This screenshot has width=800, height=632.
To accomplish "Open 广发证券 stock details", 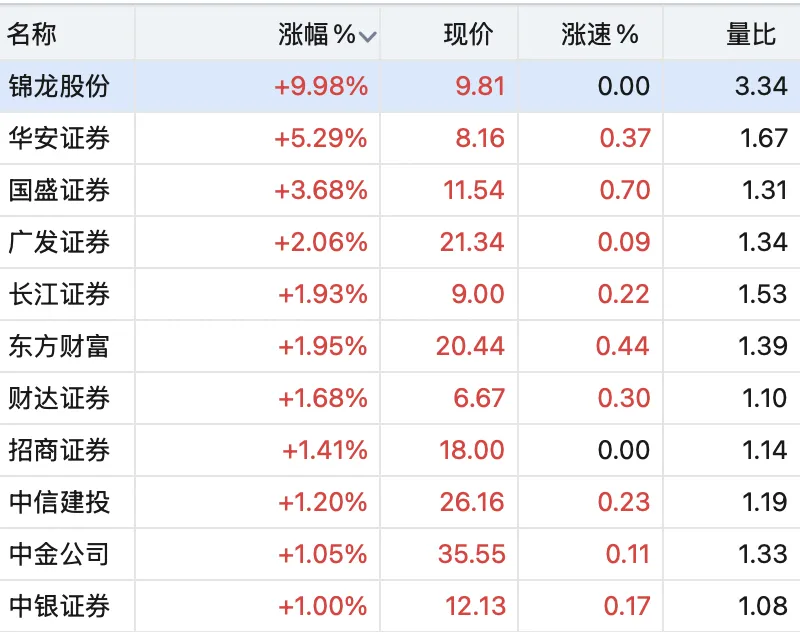I will [x=59, y=242].
